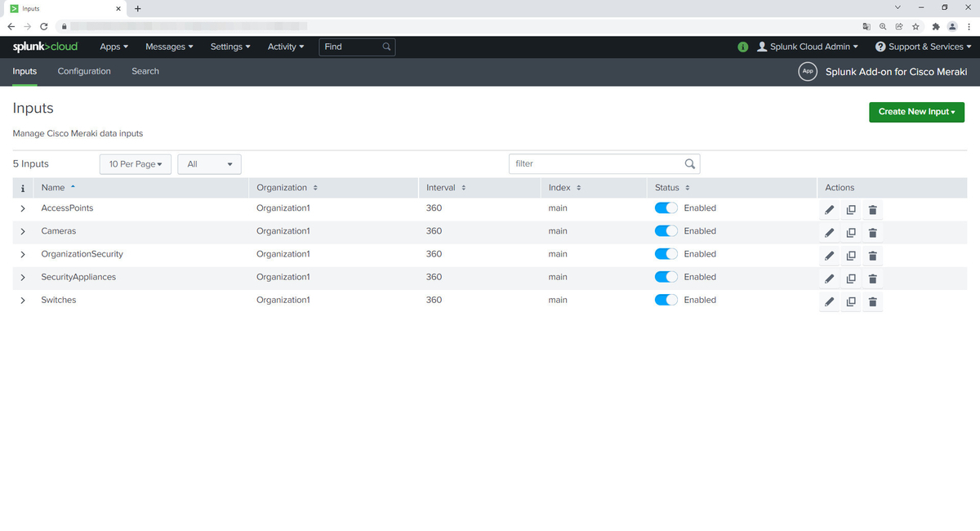Screen dimensions: 980x531
Task: Clone the Cameras input using the copy icon
Action: point(851,232)
